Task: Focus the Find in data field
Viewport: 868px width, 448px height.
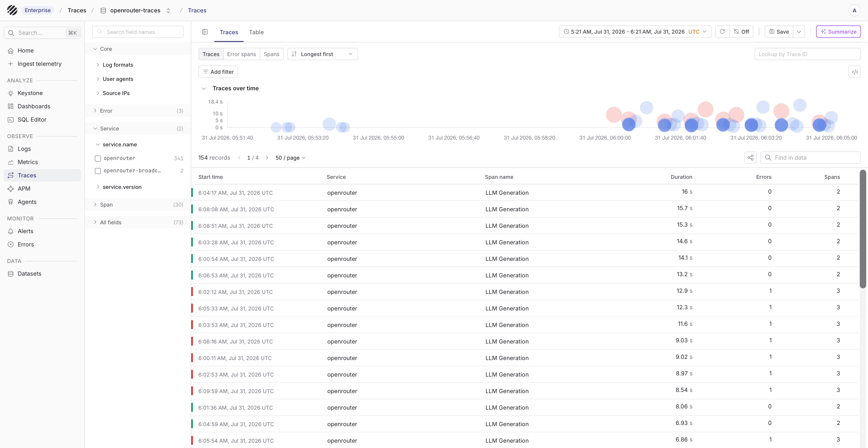Action: (810, 158)
